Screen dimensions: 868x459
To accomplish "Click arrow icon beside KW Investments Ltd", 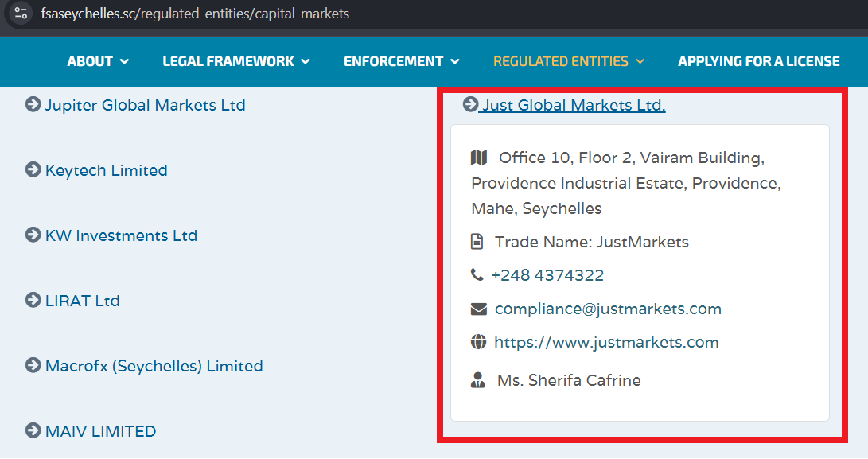I will [x=33, y=235].
